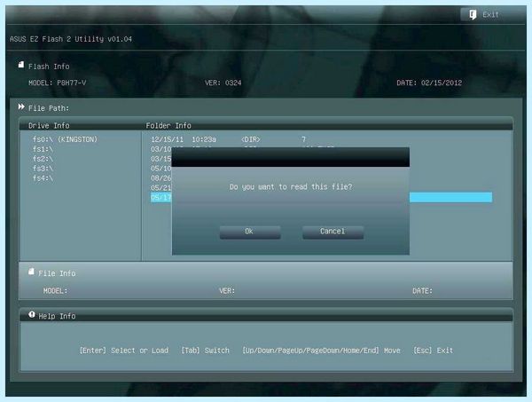Click the exit door icon
The height and width of the screenshot is (402, 532).
coord(473,14)
